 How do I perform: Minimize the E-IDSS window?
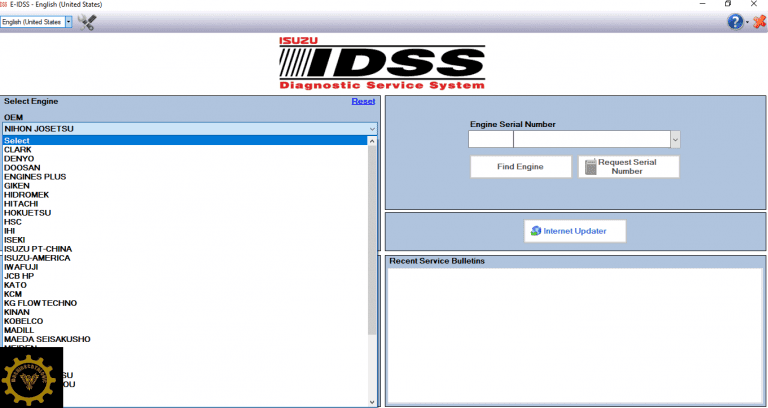702,4
